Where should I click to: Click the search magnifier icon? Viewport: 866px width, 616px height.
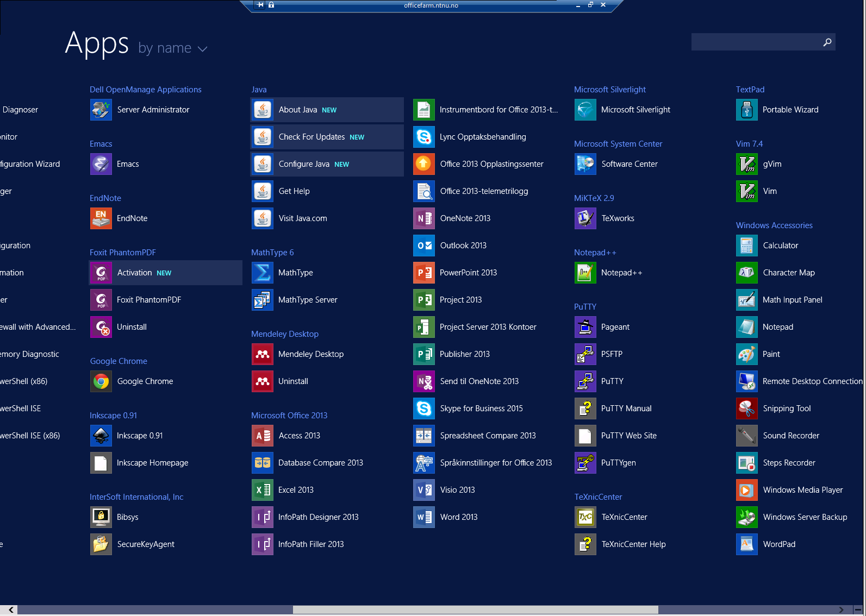(827, 42)
